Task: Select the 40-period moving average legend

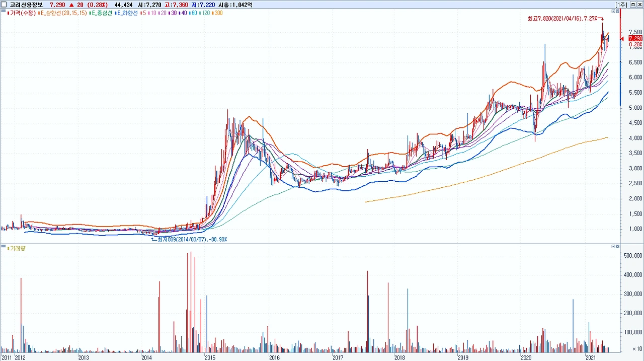Action: [x=182, y=13]
